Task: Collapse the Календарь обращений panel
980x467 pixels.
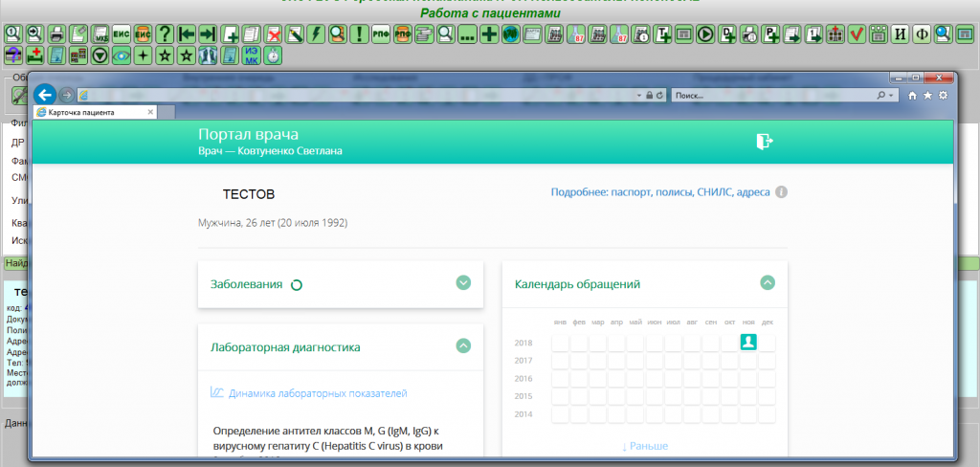Action: (768, 283)
